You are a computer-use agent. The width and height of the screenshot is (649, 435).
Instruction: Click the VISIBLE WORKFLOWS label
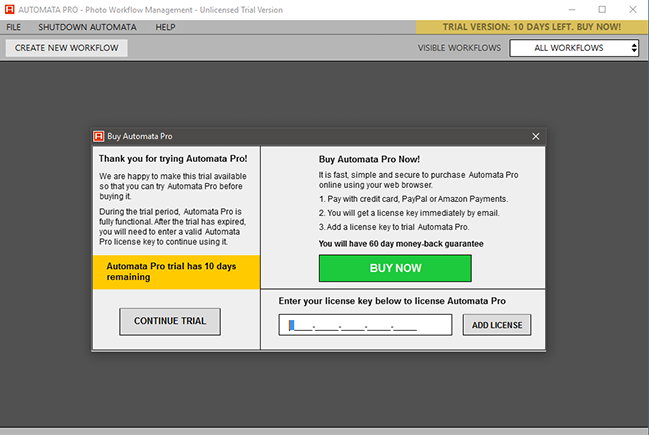point(459,48)
